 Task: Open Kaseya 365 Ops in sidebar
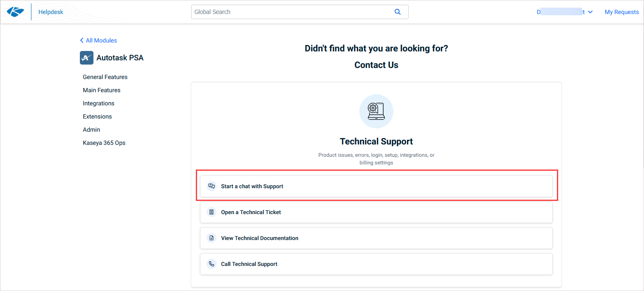pos(104,143)
